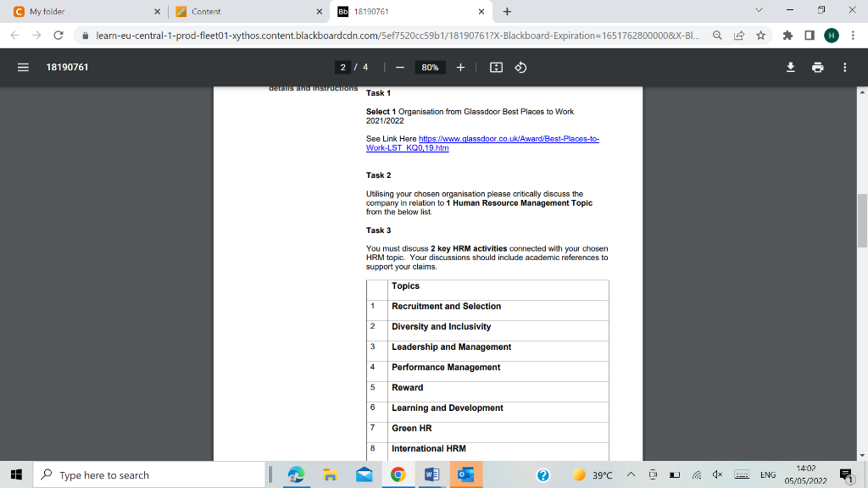The width and height of the screenshot is (868, 488).
Task: Open the Chrome profile avatar H
Action: tap(832, 36)
